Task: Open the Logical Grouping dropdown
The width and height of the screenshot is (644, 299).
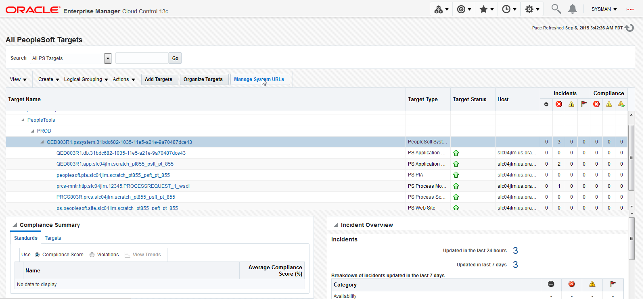Action: (x=86, y=79)
